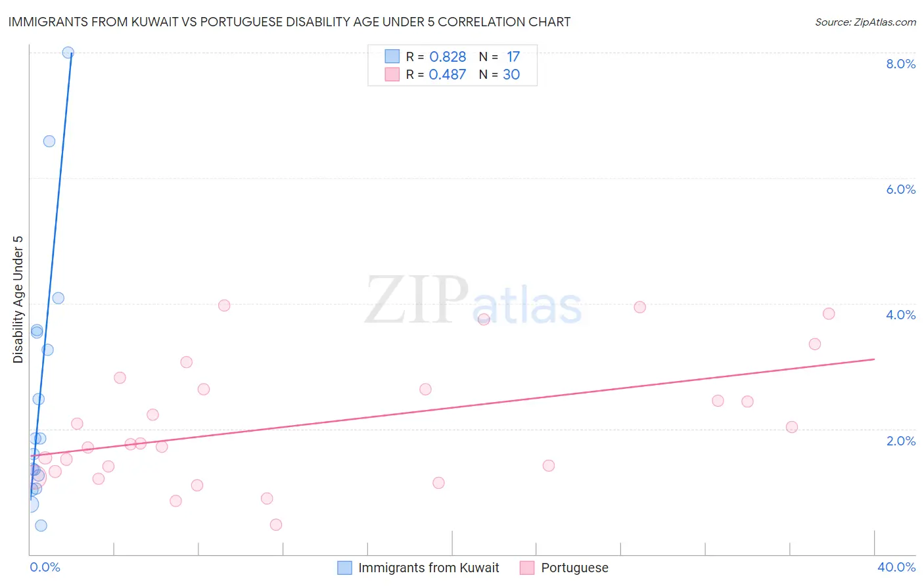The width and height of the screenshot is (924, 586).
Task: Click the blue Kuwait legend swatch at bottom
Action: click(344, 568)
